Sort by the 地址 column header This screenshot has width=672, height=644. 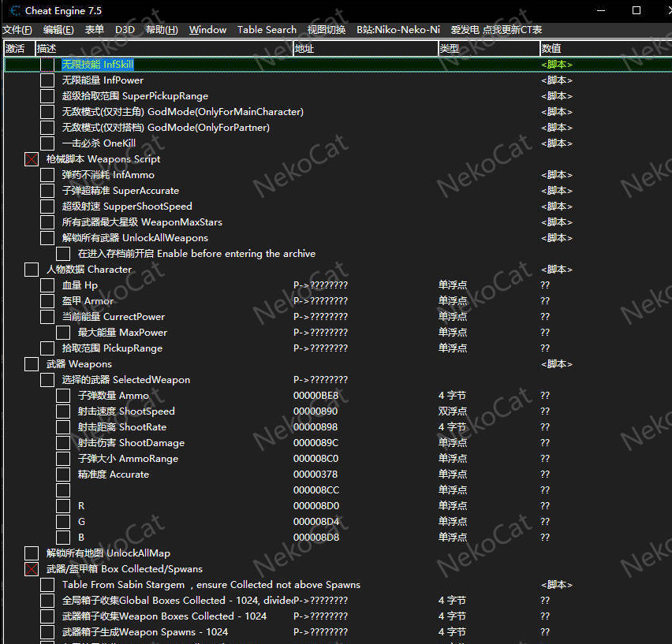tap(365, 49)
